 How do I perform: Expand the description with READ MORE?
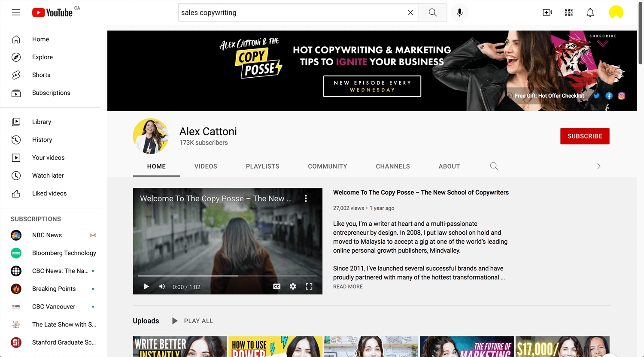click(x=348, y=287)
